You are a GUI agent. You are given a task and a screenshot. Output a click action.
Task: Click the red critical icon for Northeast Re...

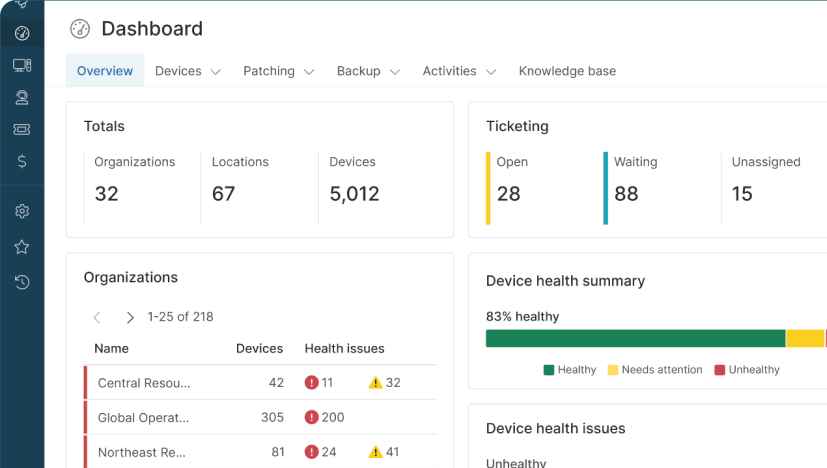pyautogui.click(x=311, y=452)
